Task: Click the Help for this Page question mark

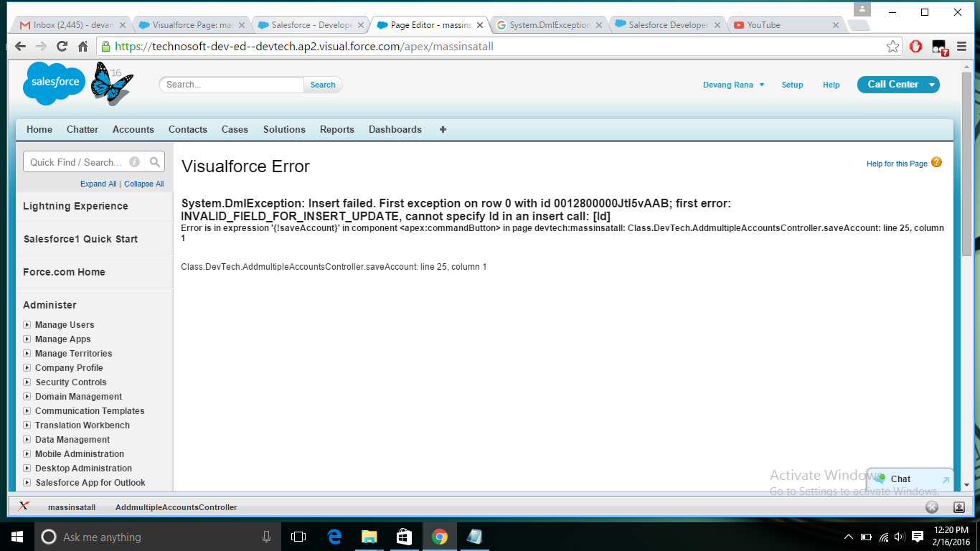Action: [x=936, y=163]
